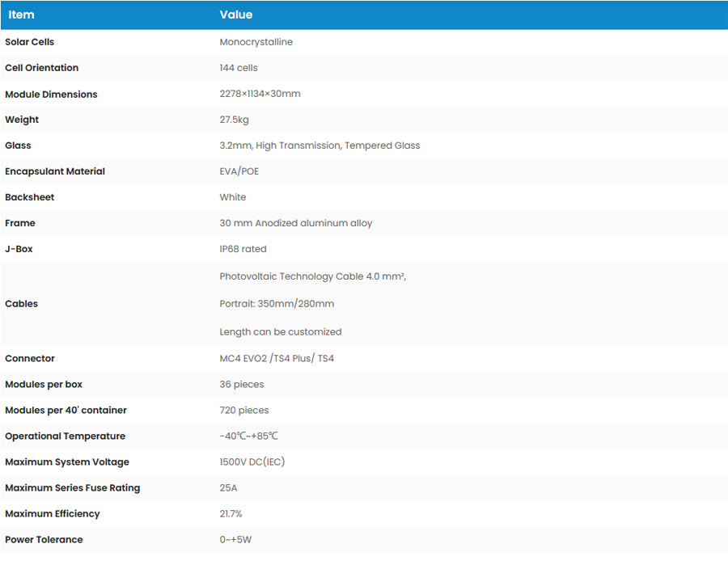Click the Cables row label

click(x=22, y=304)
